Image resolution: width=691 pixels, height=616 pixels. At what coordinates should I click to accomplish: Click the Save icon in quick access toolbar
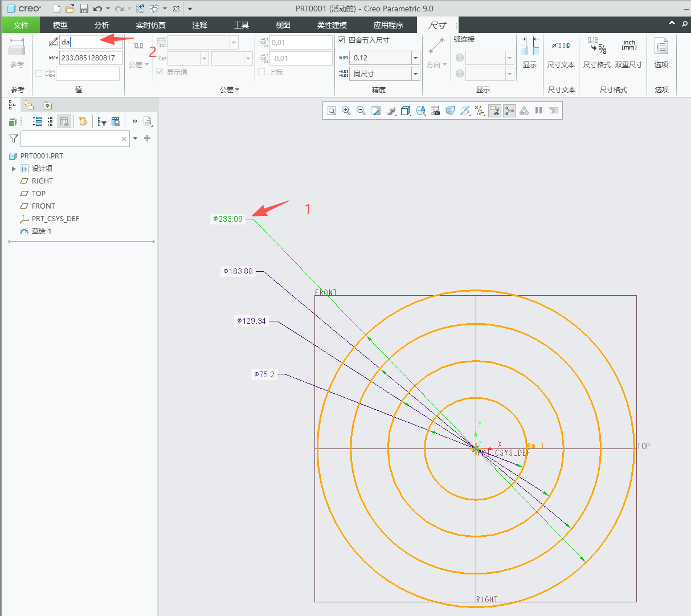(x=84, y=9)
